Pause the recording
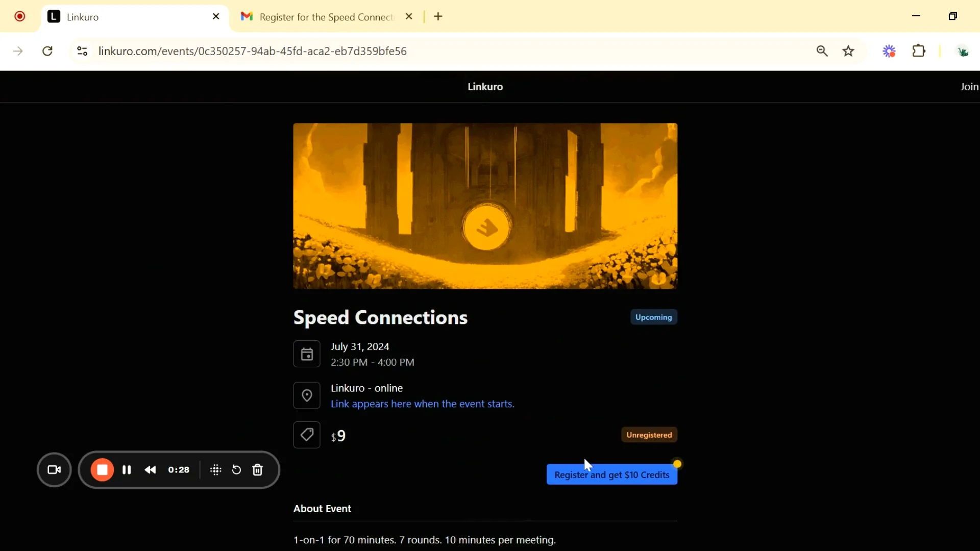Viewport: 980px width, 551px height. click(x=127, y=470)
